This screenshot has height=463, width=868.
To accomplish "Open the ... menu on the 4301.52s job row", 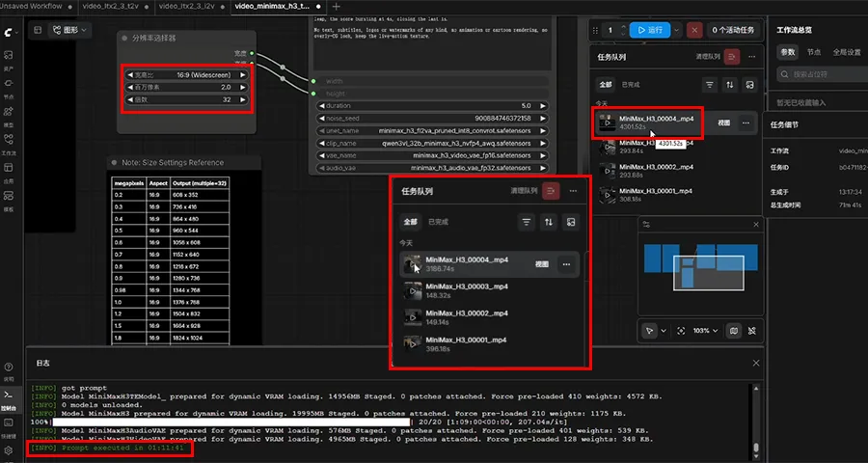I will (x=746, y=123).
